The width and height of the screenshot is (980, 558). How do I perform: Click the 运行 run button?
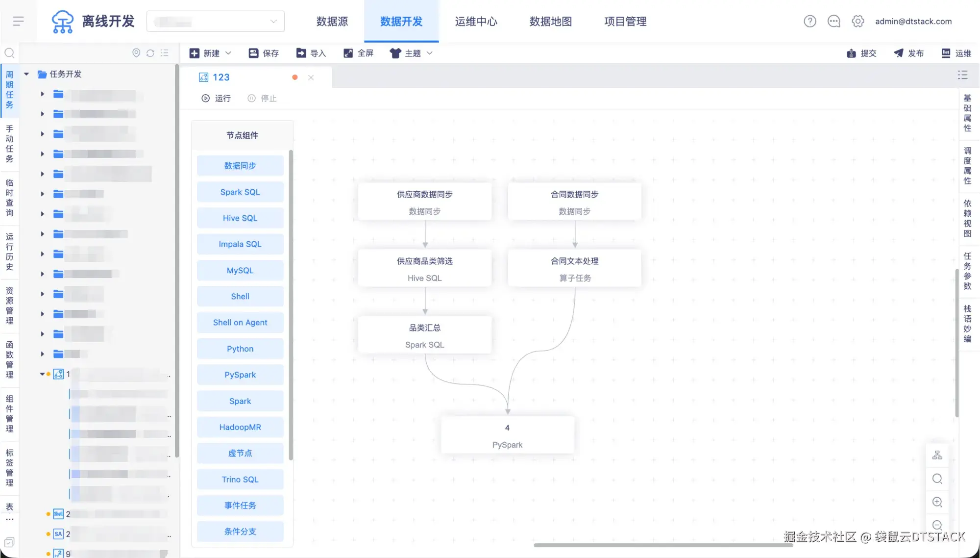216,98
